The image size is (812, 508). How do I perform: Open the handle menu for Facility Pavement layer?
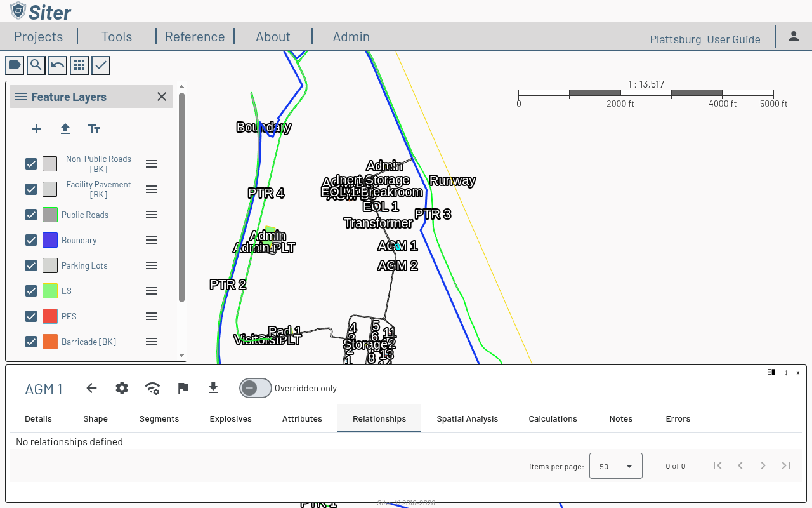152,189
